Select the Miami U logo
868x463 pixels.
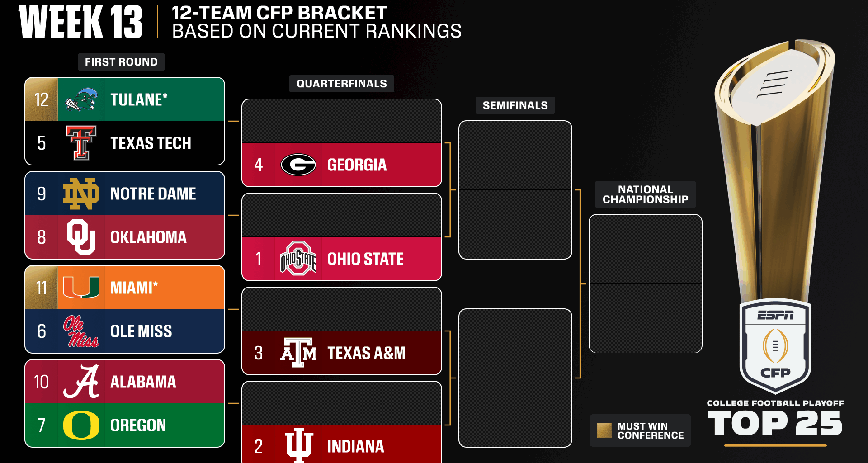point(81,288)
